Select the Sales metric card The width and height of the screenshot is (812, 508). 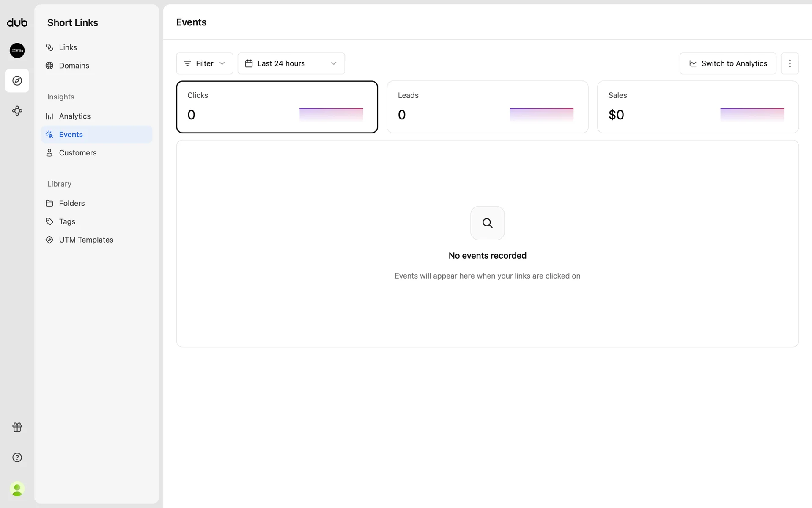point(697,107)
